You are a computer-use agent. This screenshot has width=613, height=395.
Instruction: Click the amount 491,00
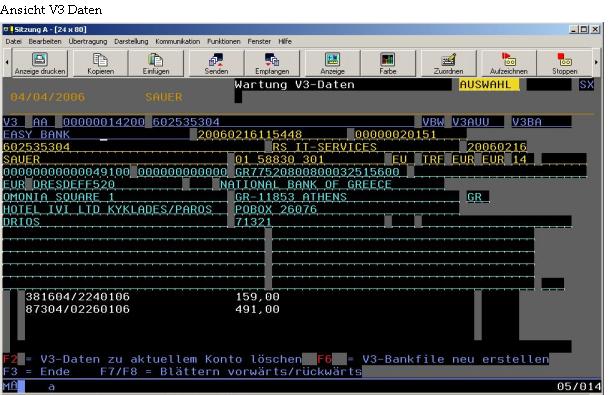point(257,309)
